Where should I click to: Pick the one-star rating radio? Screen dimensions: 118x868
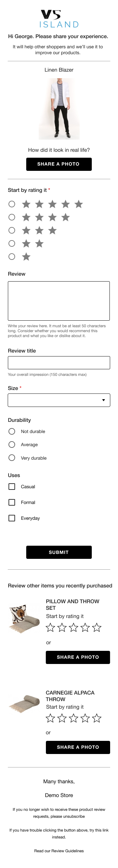tap(12, 256)
